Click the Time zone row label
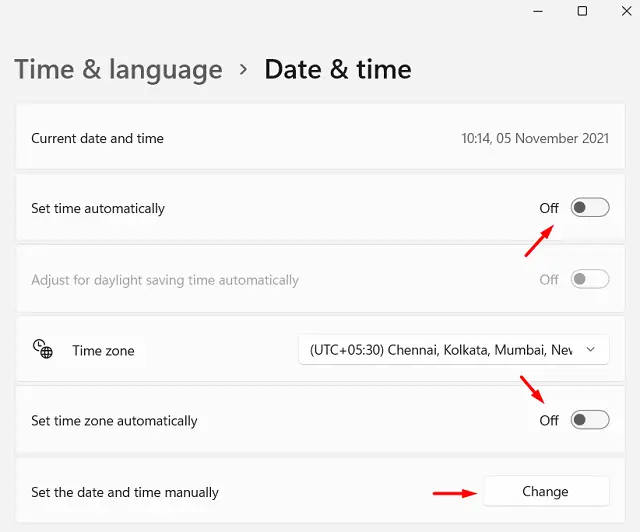The width and height of the screenshot is (640, 532). pos(103,351)
